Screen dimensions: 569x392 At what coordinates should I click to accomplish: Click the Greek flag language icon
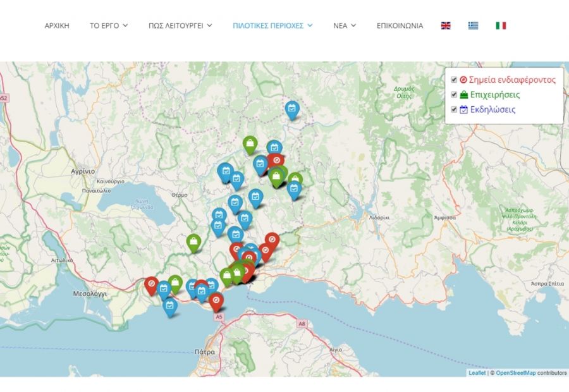[x=474, y=26]
